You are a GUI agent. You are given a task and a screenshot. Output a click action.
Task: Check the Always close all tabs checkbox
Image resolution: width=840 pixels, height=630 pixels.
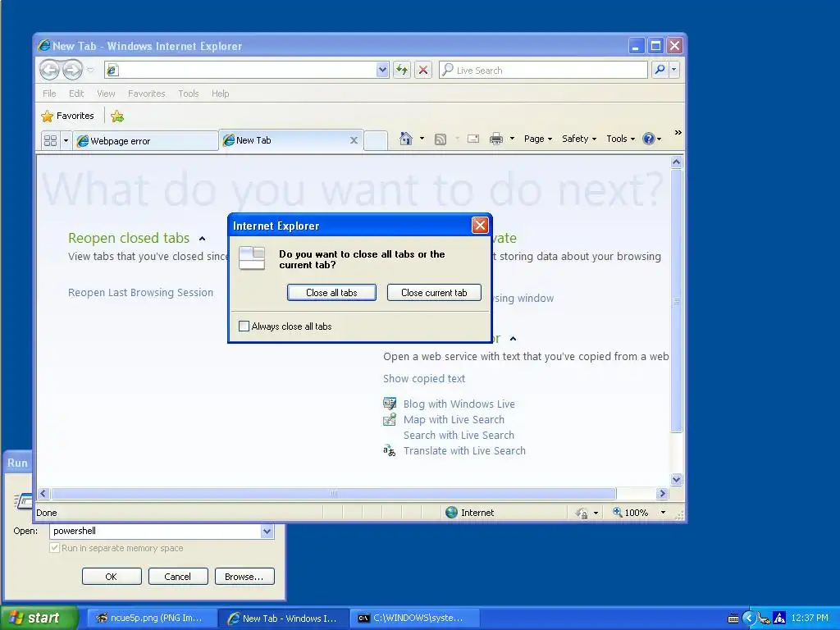[244, 326]
